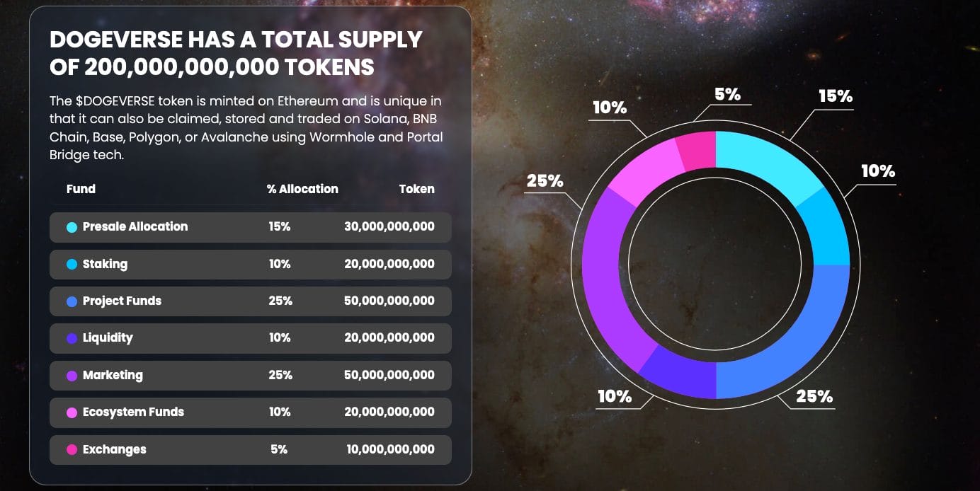Click the 5% label above the chart

(x=727, y=94)
